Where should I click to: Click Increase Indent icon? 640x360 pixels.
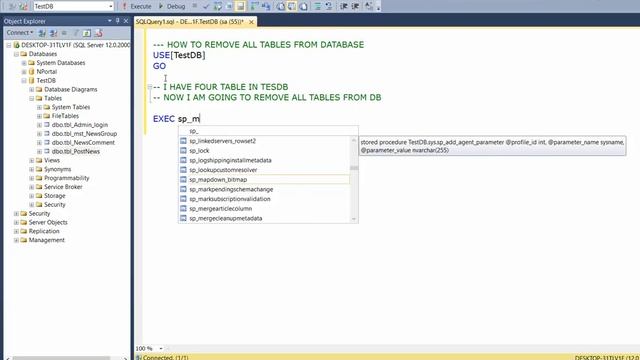tap(355, 6)
